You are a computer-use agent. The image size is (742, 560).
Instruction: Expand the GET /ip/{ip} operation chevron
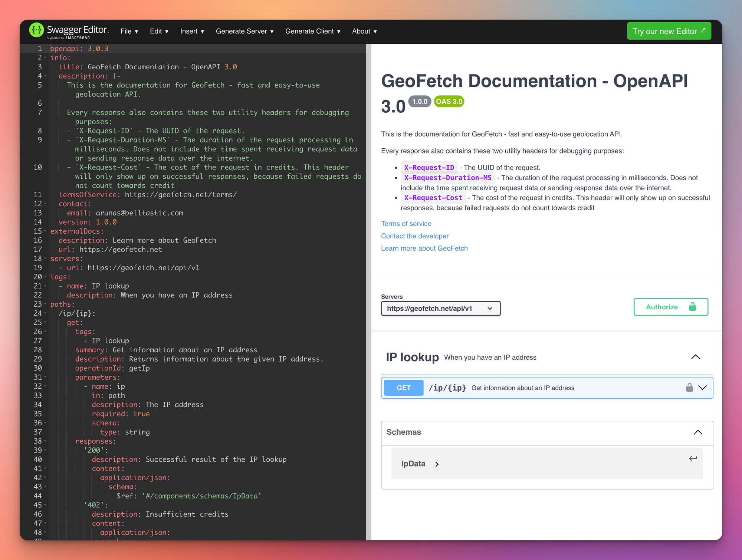click(x=702, y=388)
